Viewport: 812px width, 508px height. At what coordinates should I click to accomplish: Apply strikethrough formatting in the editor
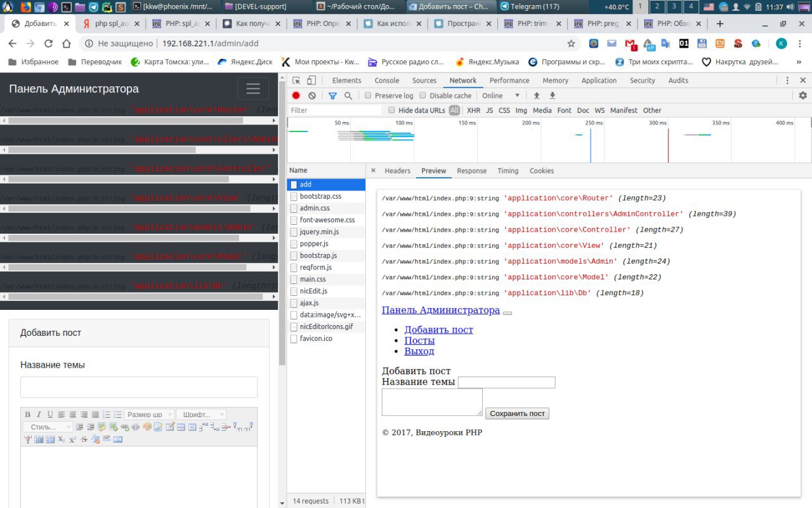(x=84, y=439)
